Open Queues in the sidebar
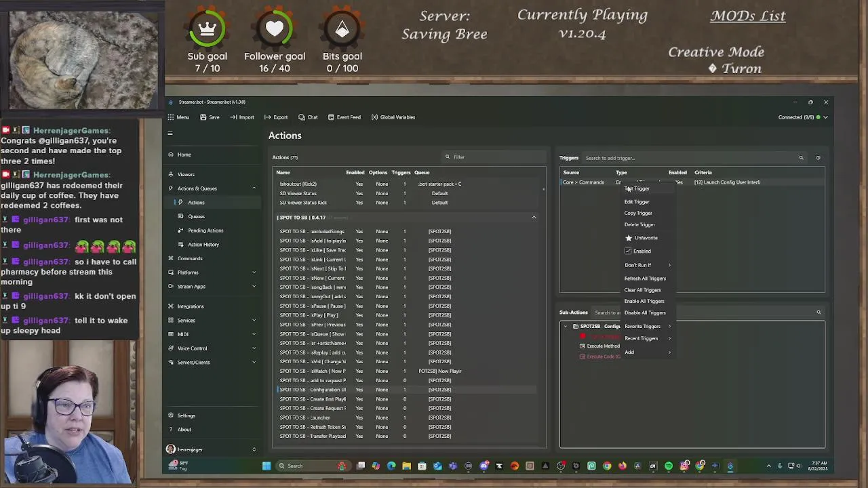 [196, 216]
